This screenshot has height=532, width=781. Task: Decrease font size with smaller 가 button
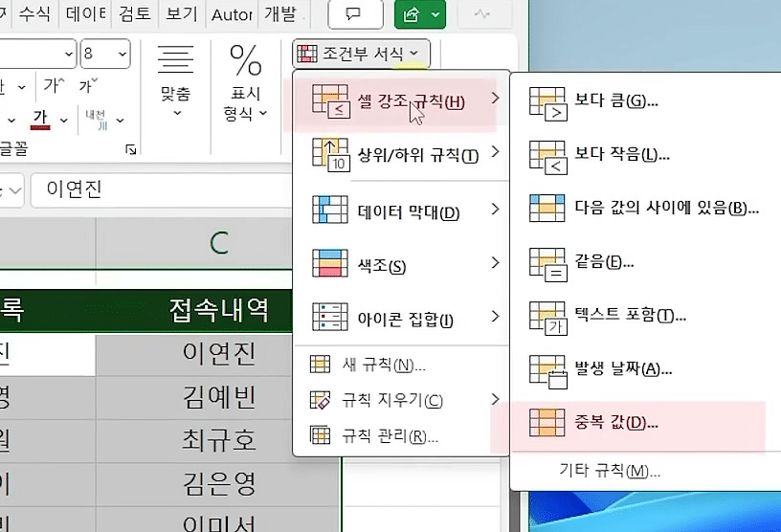(x=88, y=86)
